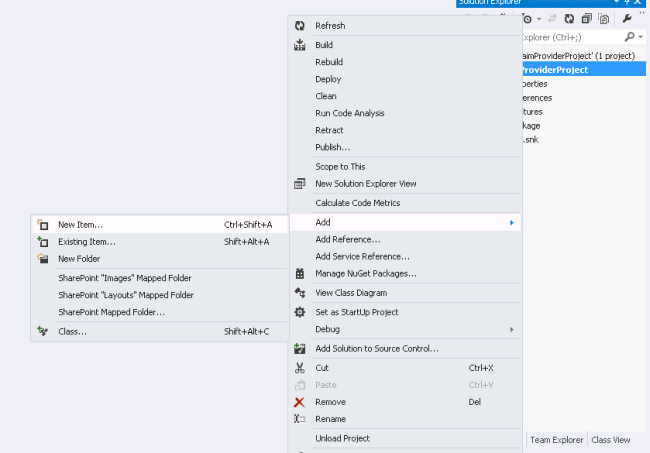Click the Search Solution Explorer input field
Viewport: 650px width, 453px height.
coord(570,37)
